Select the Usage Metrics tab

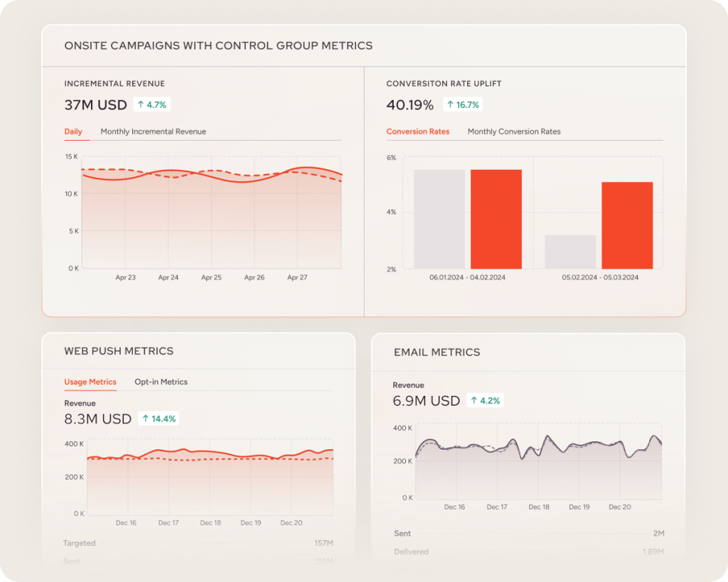[x=90, y=382]
